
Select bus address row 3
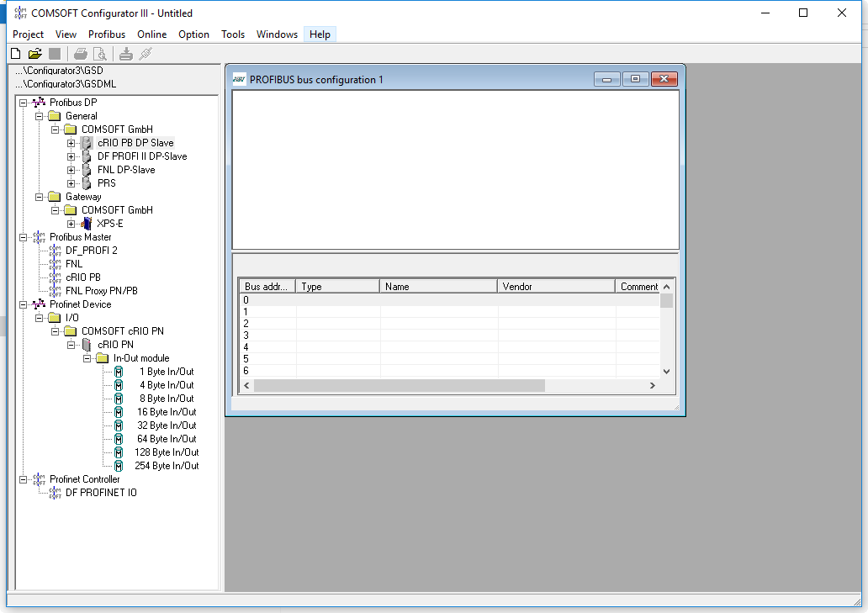(449, 336)
